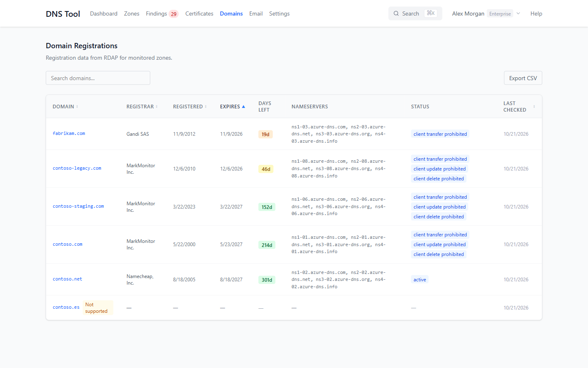
Task: Sort by the Domain column sort icon
Action: click(x=77, y=107)
